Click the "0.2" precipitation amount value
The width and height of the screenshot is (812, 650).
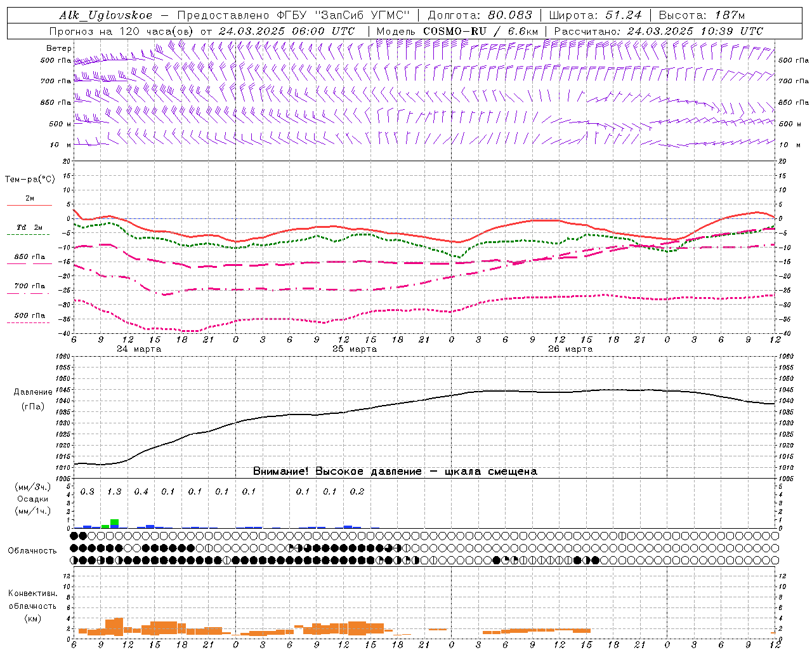click(357, 492)
